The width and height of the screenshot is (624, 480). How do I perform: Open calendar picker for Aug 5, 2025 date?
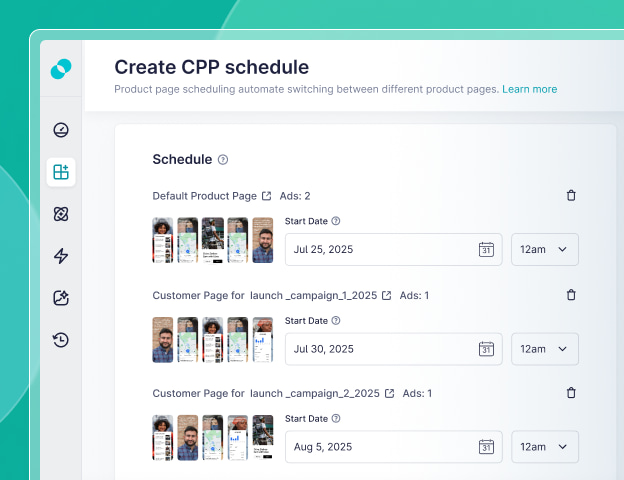click(486, 446)
